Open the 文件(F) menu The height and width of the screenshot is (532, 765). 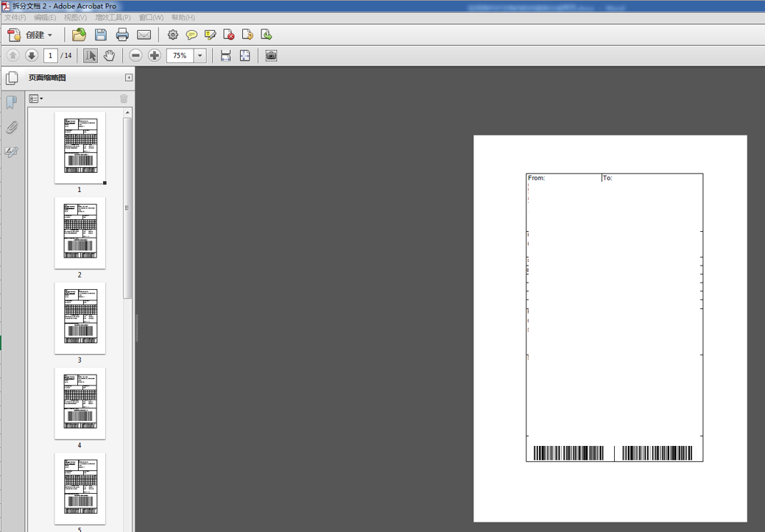[15, 18]
